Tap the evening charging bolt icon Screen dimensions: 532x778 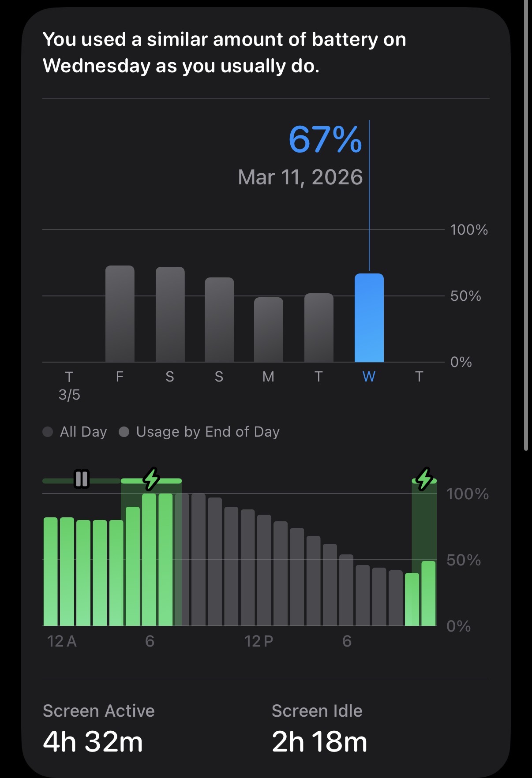(x=424, y=479)
